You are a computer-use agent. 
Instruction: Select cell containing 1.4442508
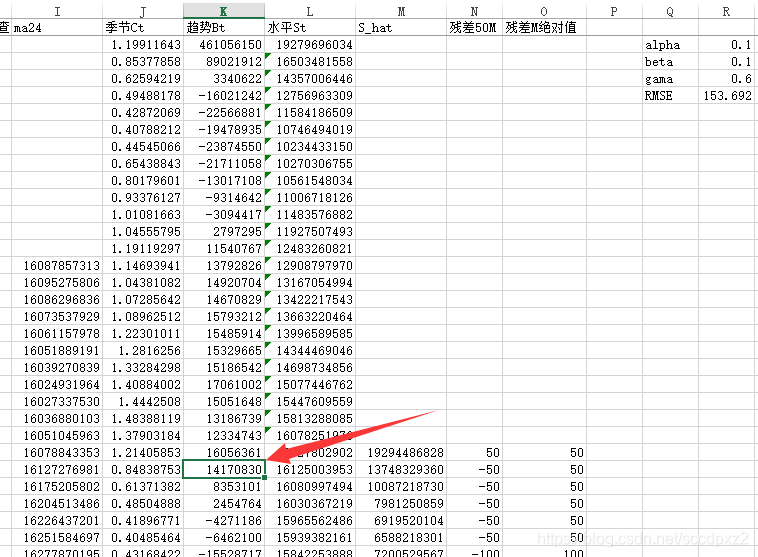(x=143, y=401)
